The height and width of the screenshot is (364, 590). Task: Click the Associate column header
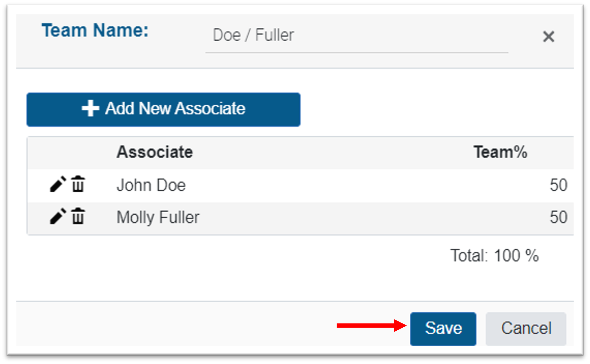click(154, 152)
